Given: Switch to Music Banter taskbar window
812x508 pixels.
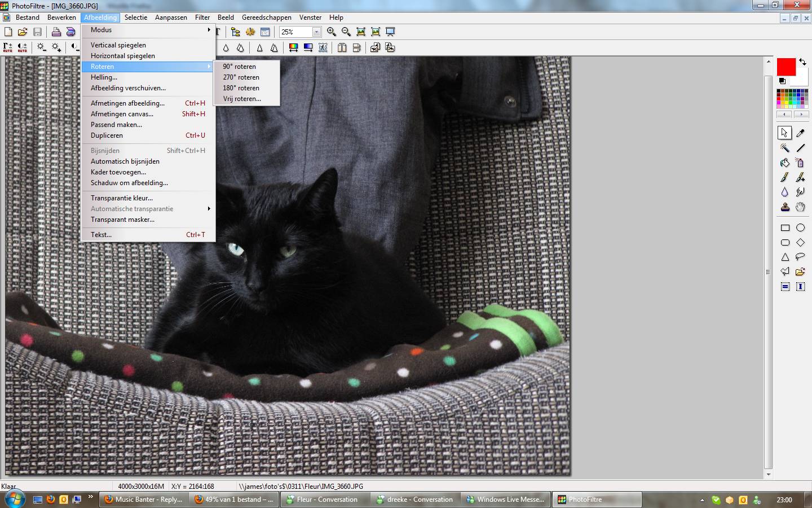Looking at the screenshot, I should tap(144, 500).
